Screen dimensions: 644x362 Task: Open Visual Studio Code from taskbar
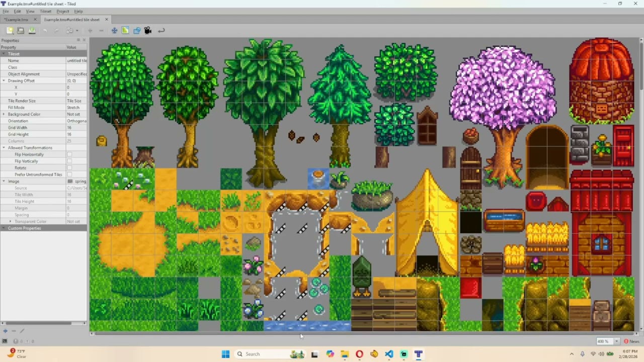tap(389, 354)
